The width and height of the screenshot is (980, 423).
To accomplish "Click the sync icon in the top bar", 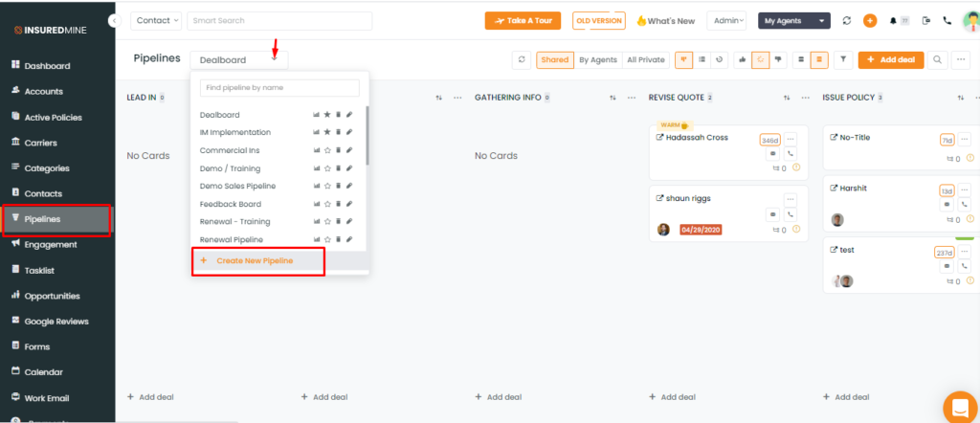I will (847, 21).
